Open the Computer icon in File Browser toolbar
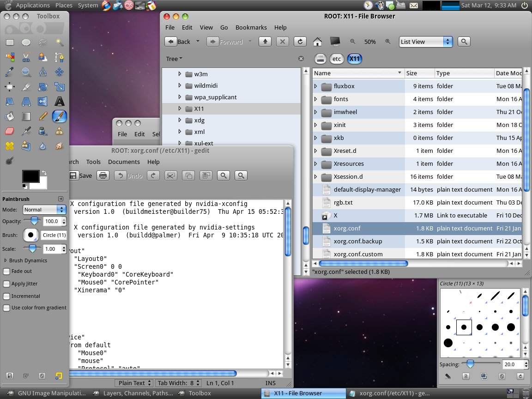Viewport: 532px width, 399px height. tap(335, 42)
